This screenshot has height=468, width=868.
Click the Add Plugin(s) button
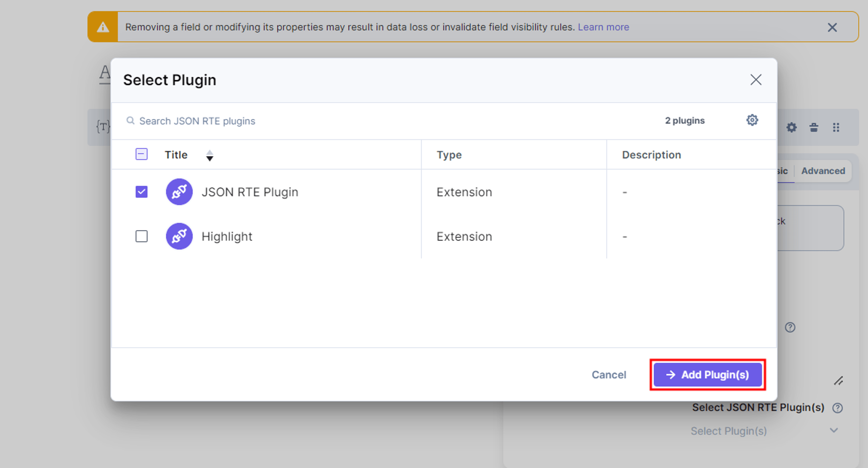pyautogui.click(x=708, y=375)
